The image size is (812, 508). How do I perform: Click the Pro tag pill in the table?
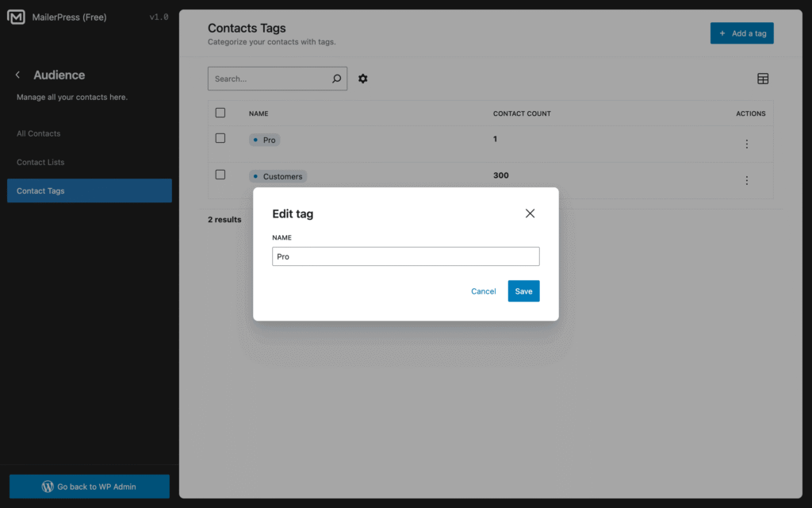click(x=264, y=140)
